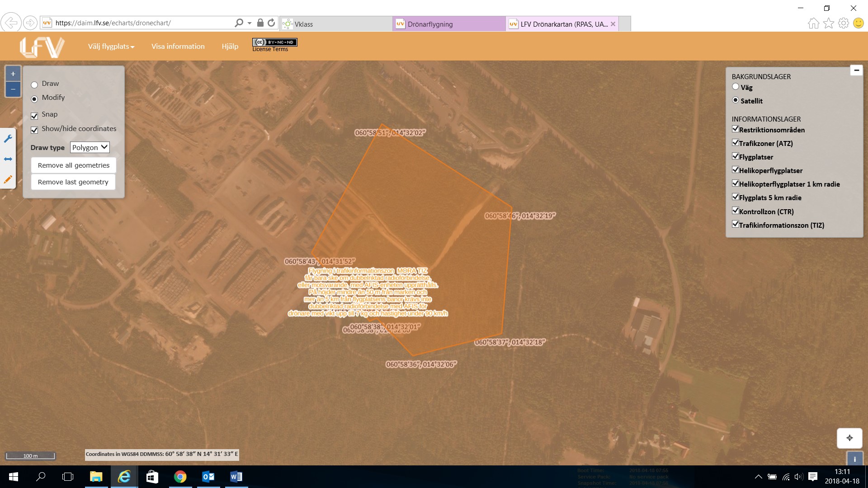The width and height of the screenshot is (868, 488).
Task: Select the Draw radio button
Action: click(34, 84)
